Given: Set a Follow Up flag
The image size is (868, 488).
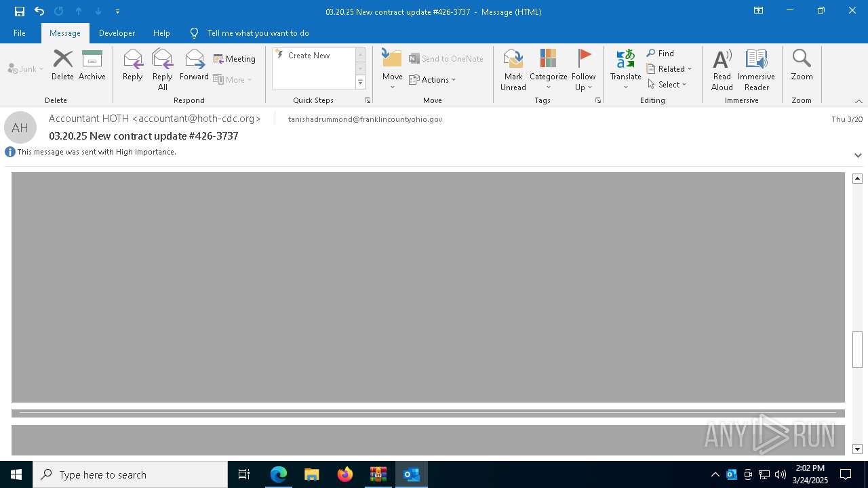Looking at the screenshot, I should point(583,70).
